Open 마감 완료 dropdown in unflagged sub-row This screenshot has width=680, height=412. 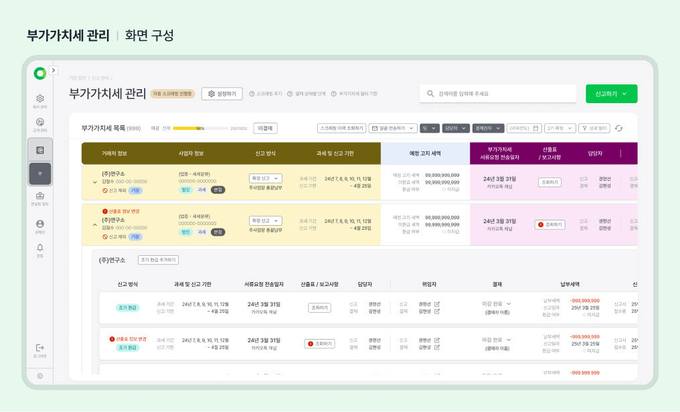(497, 304)
